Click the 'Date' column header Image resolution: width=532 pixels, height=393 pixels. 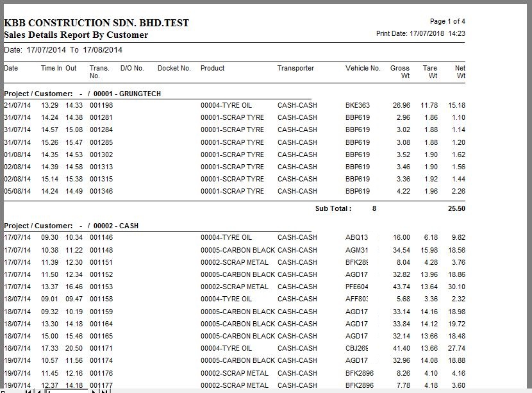click(x=11, y=68)
